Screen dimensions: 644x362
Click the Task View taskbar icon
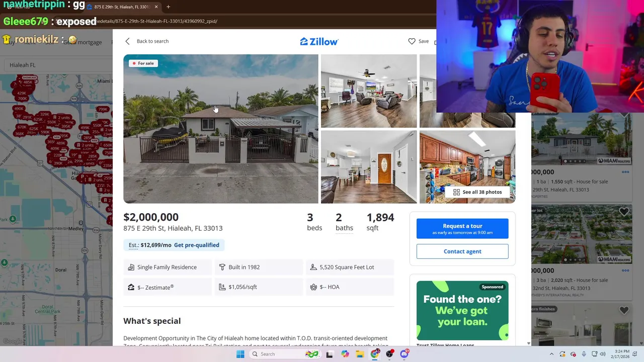point(330,354)
